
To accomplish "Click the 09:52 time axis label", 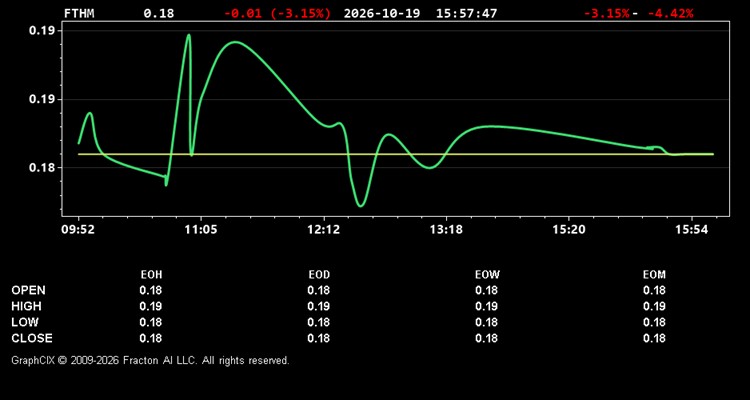I will coord(78,230).
